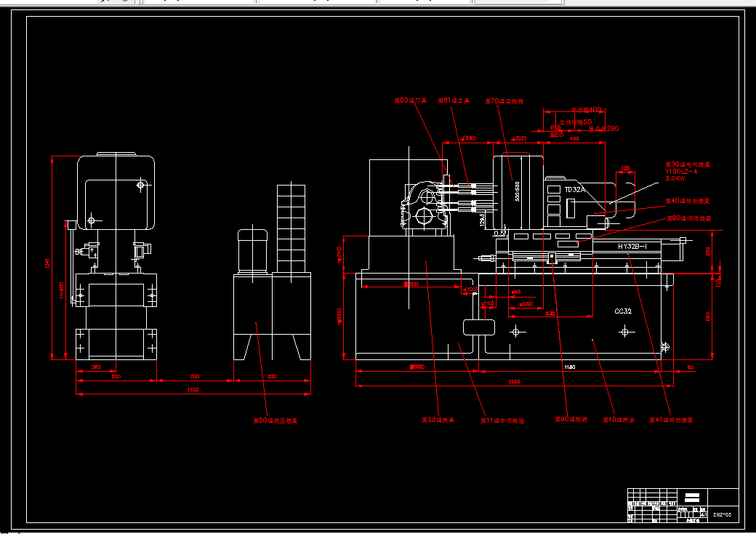Select the 第40组 callout label

coord(687,201)
